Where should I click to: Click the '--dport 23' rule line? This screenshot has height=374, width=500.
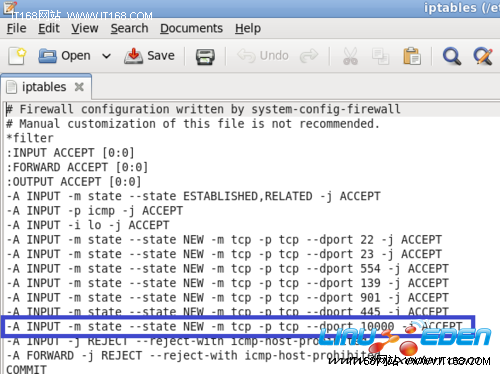point(224,254)
